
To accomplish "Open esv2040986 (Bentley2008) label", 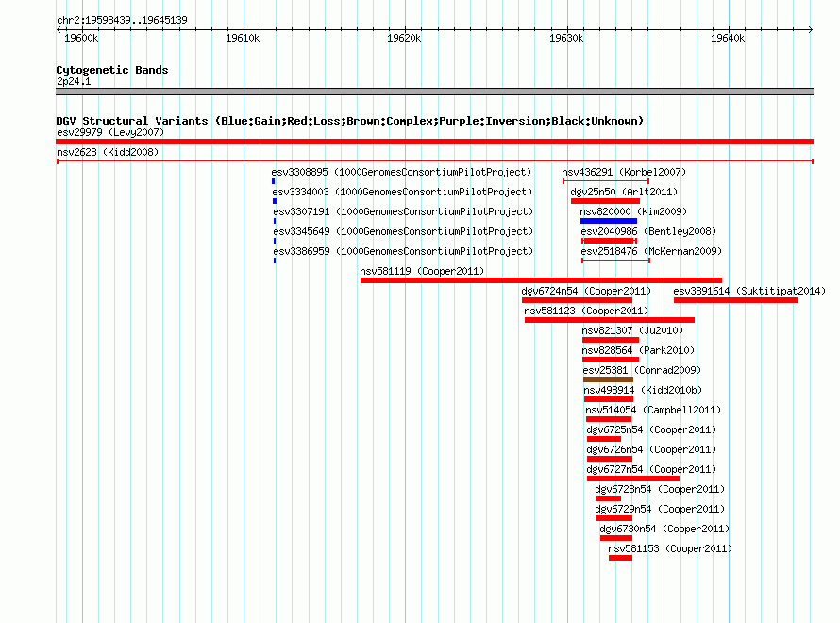I will (x=648, y=231).
